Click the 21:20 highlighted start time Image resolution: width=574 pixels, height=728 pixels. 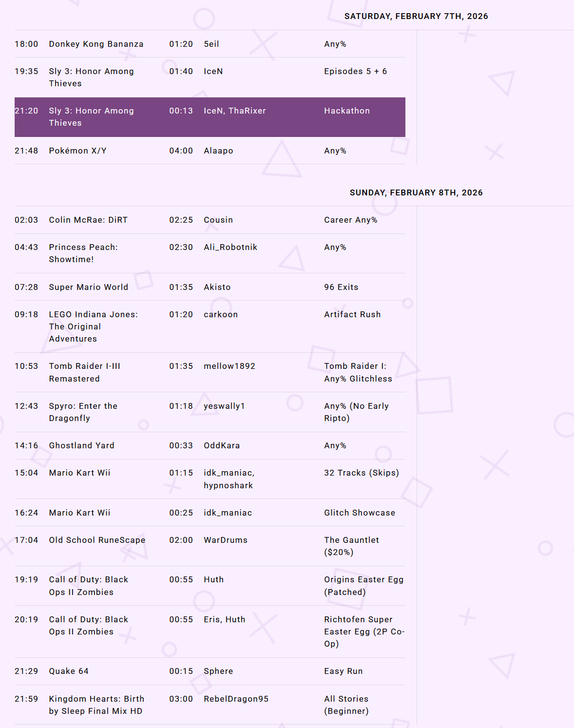pyautogui.click(x=26, y=111)
